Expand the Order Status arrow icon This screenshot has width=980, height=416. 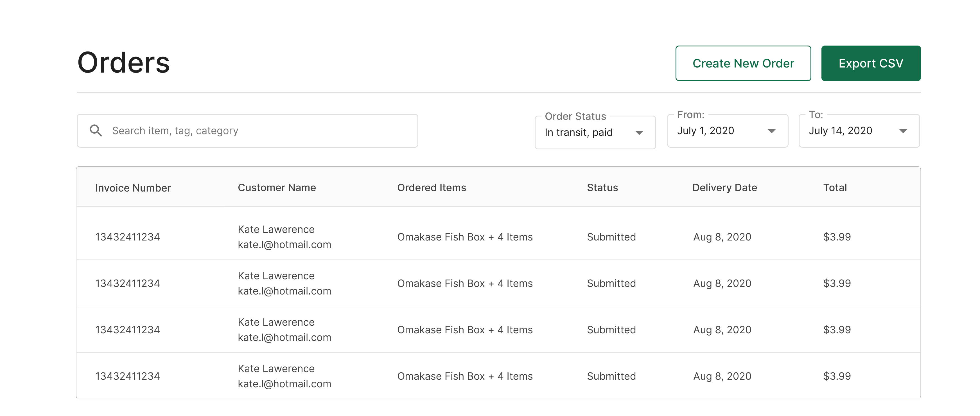(639, 132)
